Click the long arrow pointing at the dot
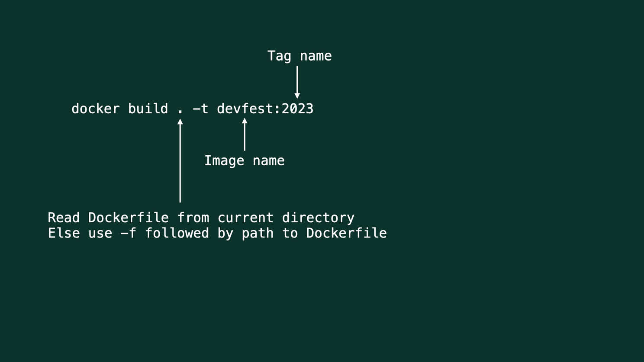Image resolution: width=644 pixels, height=362 pixels. point(180,160)
